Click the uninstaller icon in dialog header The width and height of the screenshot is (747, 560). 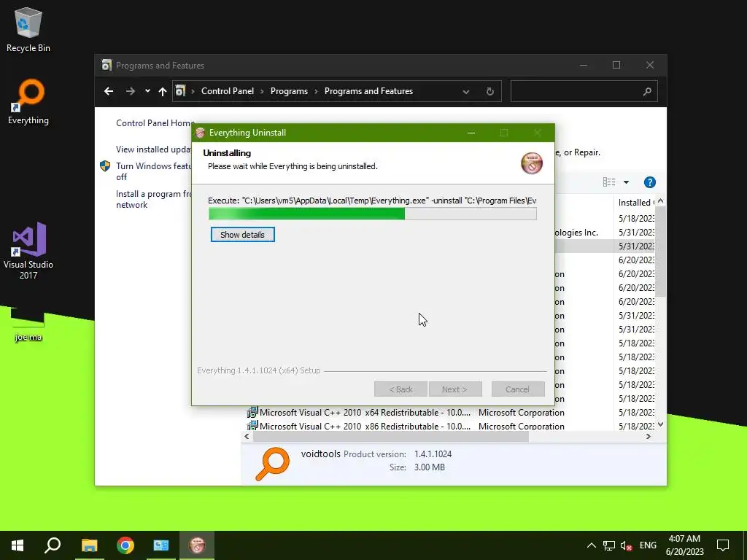point(532,163)
